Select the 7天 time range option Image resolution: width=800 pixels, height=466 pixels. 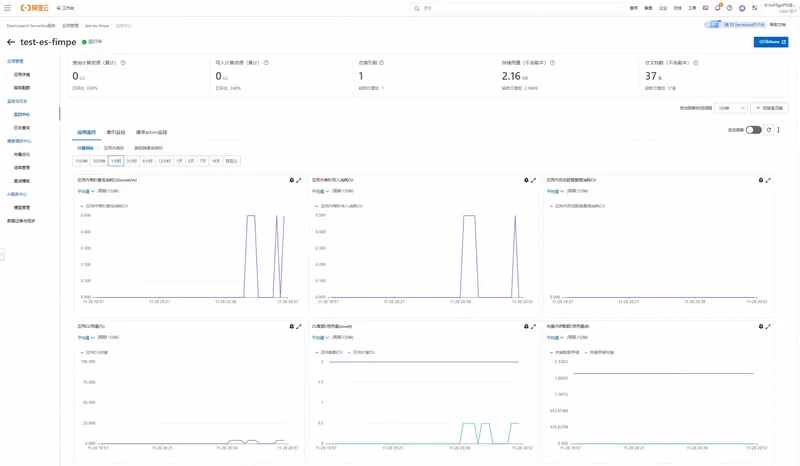point(203,161)
